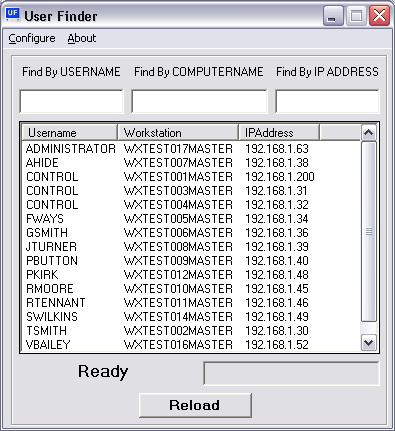
Task: Click workstation WXTEST003MASTER
Action: pyautogui.click(x=178, y=191)
